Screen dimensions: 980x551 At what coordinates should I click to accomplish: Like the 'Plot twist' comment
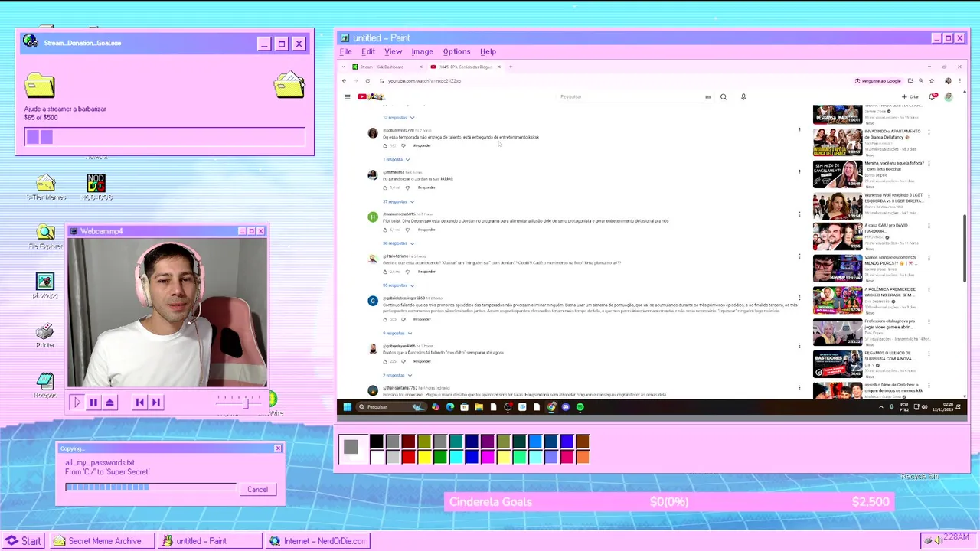pos(385,230)
